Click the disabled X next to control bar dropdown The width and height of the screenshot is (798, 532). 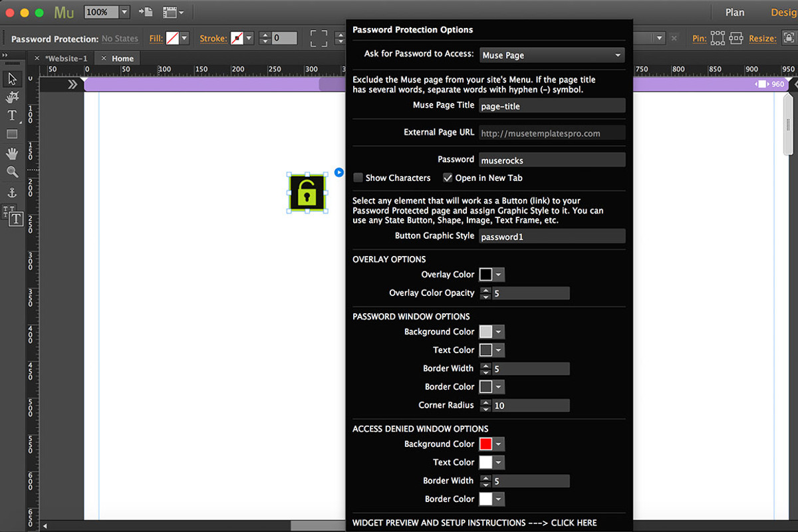click(x=674, y=39)
